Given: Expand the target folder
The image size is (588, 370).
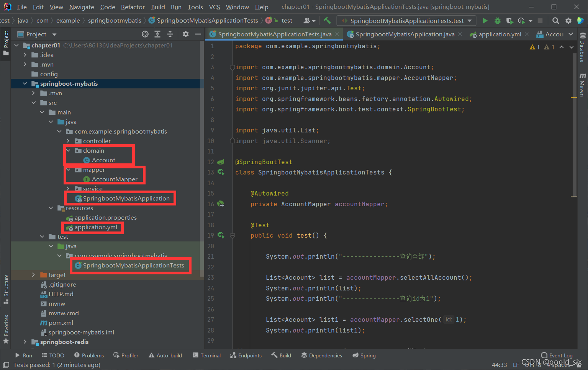Looking at the screenshot, I should coord(33,275).
